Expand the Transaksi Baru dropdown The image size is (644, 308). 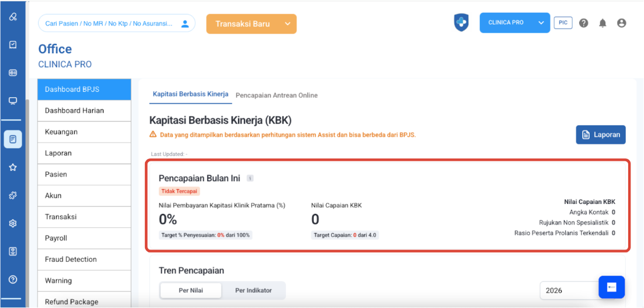[x=287, y=24]
